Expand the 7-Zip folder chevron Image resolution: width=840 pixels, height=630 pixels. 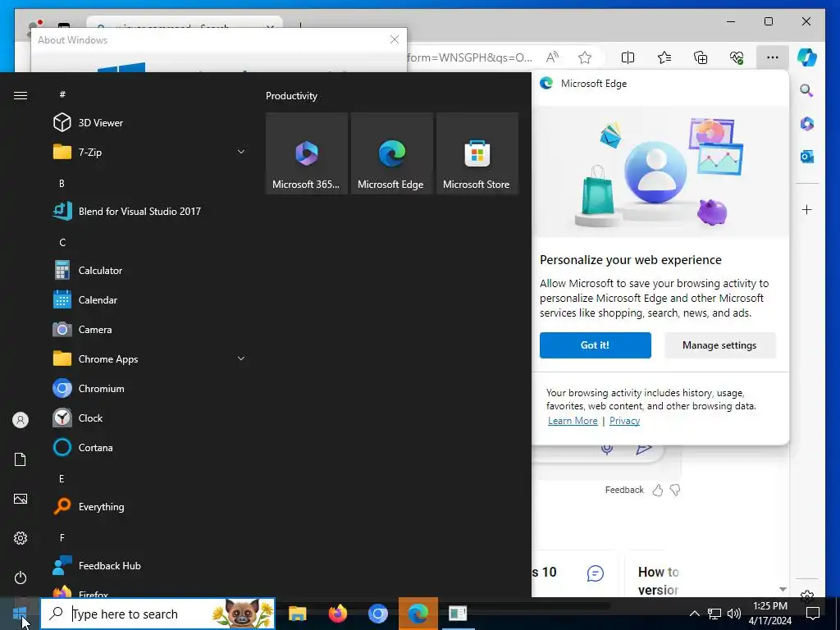point(241,152)
